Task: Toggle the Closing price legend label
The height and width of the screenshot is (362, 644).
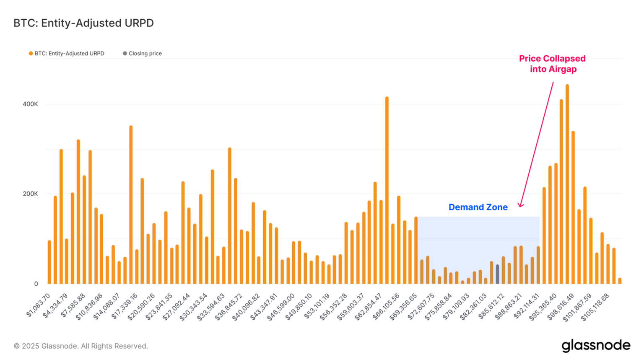Action: (x=145, y=54)
